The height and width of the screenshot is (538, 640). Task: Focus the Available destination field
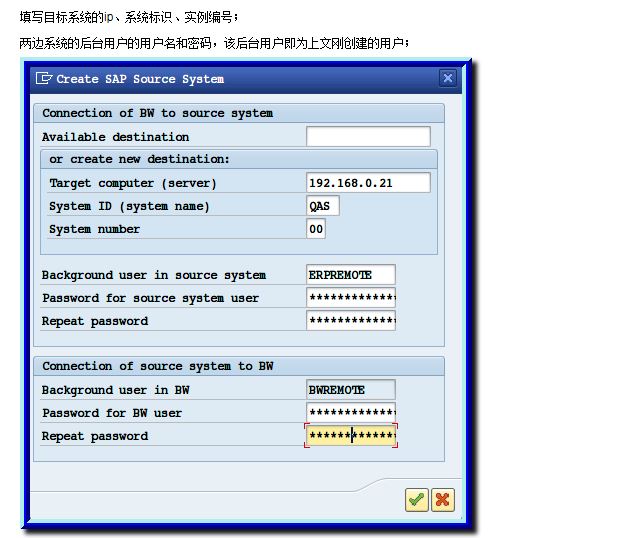tap(368, 136)
